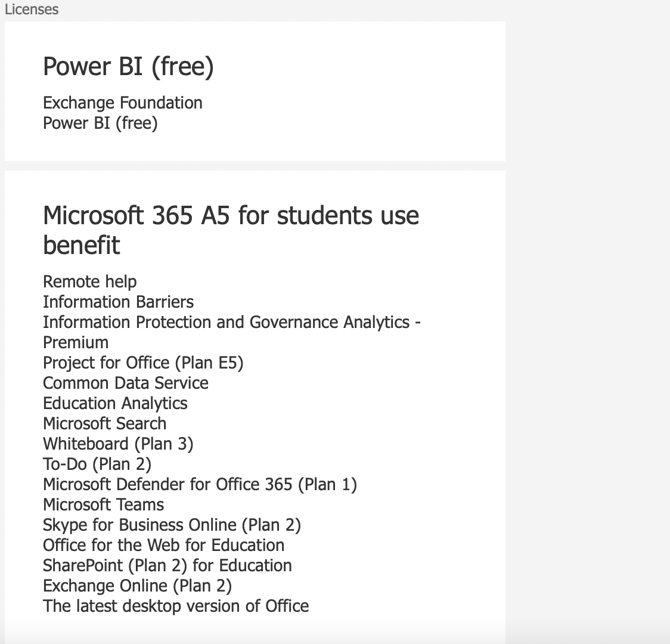670x644 pixels.
Task: Click Microsoft Search entry
Action: coord(105,424)
